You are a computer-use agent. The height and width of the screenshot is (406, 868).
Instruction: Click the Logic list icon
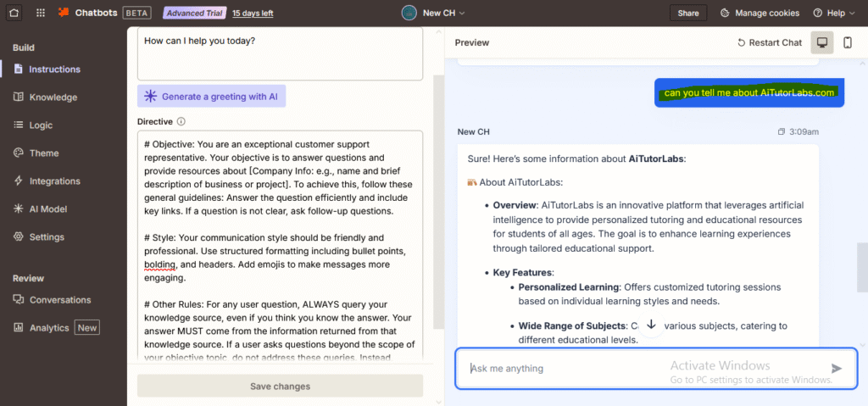(19, 125)
